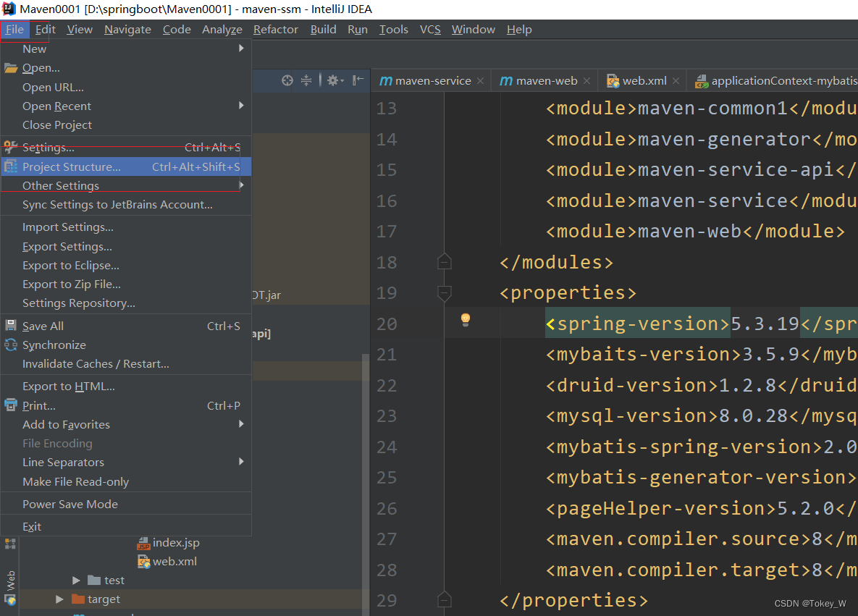Open Settings from the File menu
The width and height of the screenshot is (858, 616).
[48, 148]
